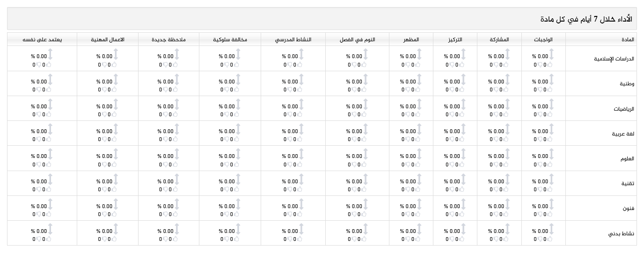Select the مخالفة سلوكية column header
The height and width of the screenshot is (262, 644).
(230, 40)
